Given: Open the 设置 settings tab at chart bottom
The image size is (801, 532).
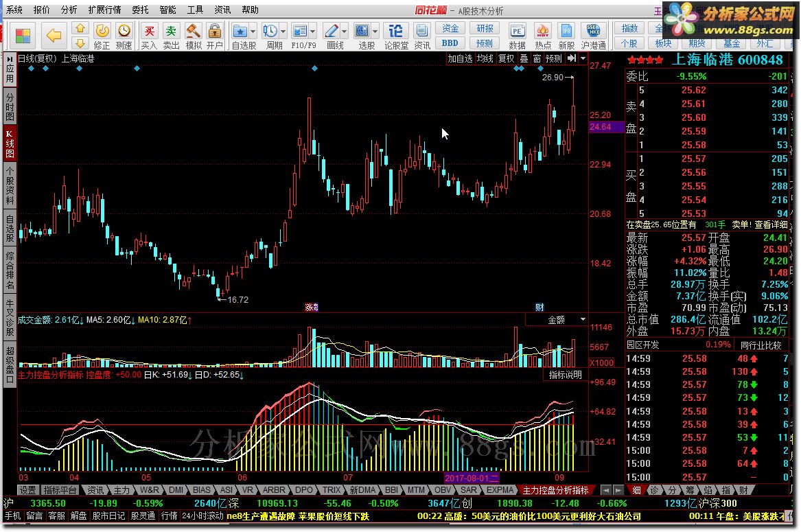Looking at the screenshot, I should [x=27, y=490].
